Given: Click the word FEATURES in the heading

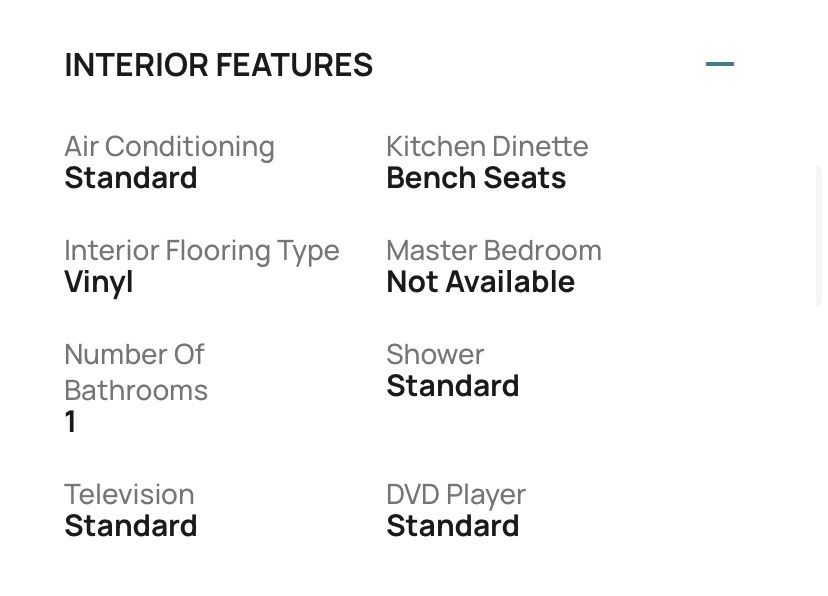Looking at the screenshot, I should pyautogui.click(x=294, y=65).
